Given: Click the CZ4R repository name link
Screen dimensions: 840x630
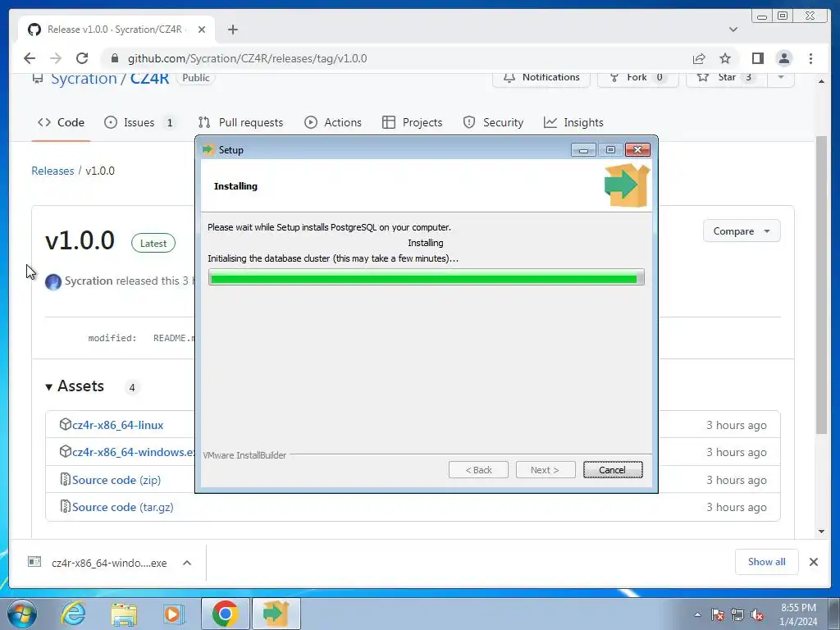Looking at the screenshot, I should pos(149,78).
